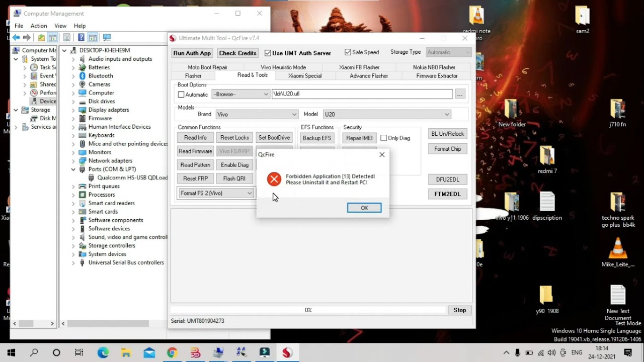Open Google Chrome from the taskbar

pos(172,352)
